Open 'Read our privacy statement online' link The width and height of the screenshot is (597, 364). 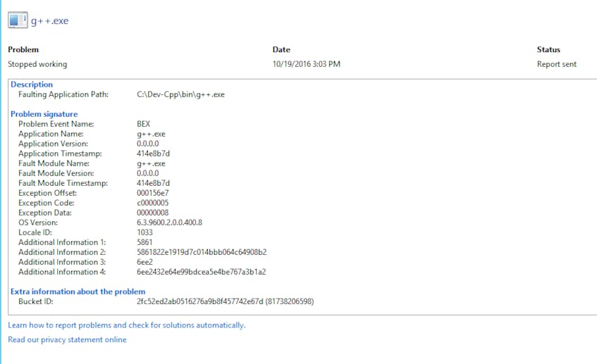(x=67, y=339)
